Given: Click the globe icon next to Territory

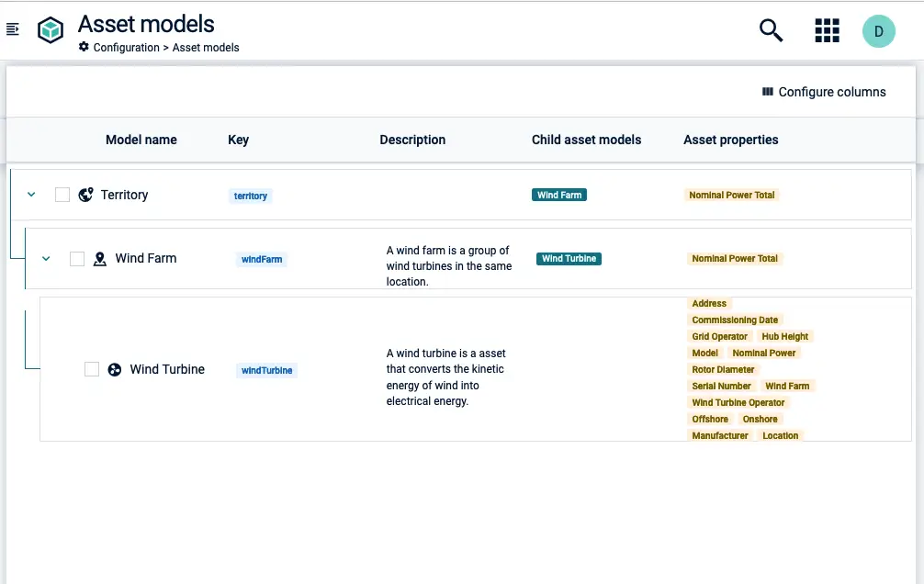Looking at the screenshot, I should click(x=85, y=195).
